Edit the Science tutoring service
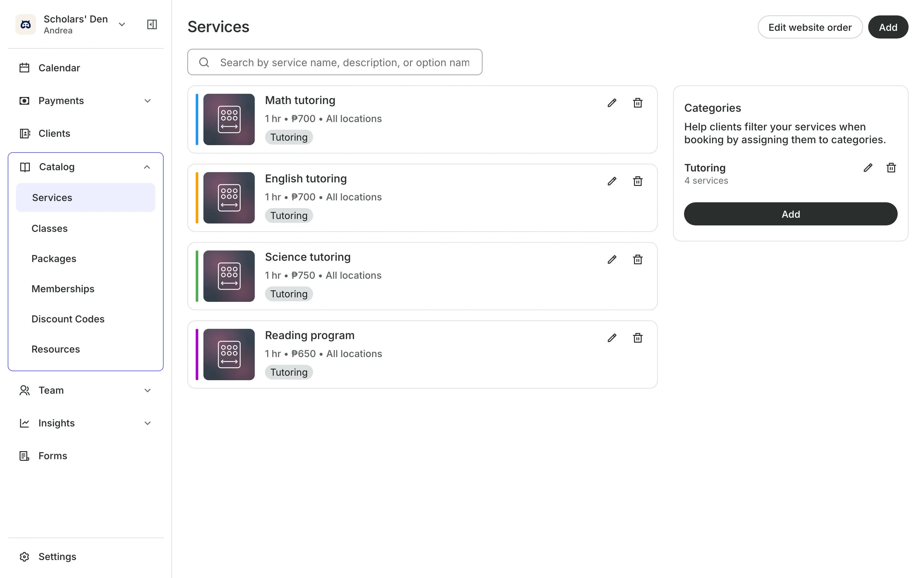924x578 pixels. [612, 259]
